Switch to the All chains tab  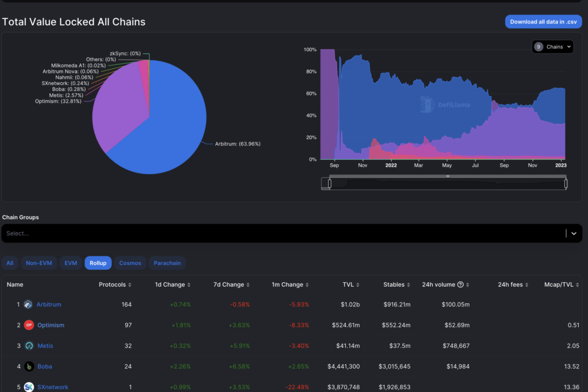pos(10,263)
